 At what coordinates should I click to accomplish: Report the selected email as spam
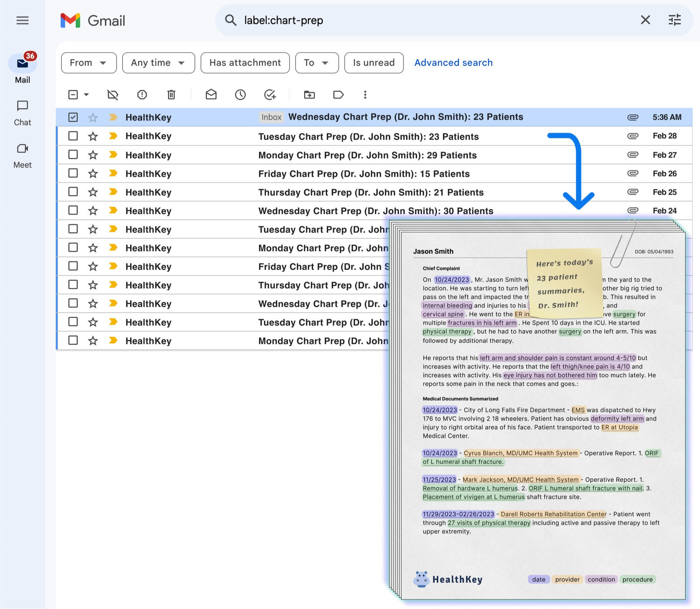[x=142, y=94]
